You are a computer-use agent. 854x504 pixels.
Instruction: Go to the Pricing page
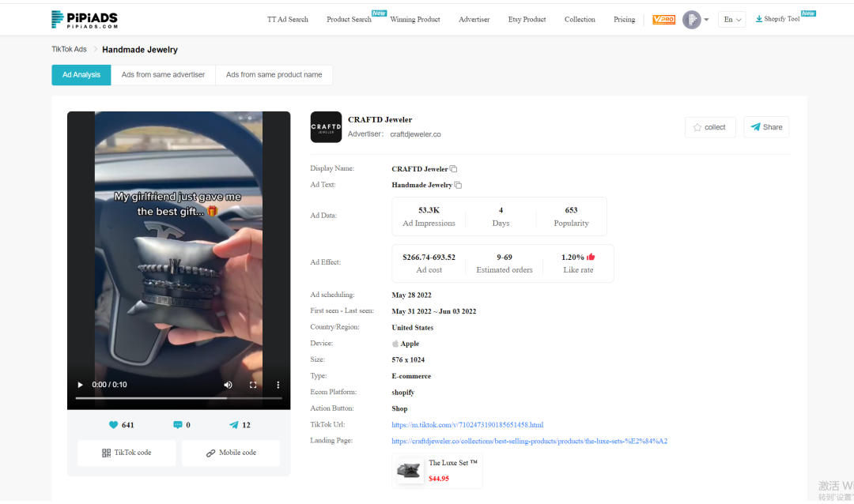624,20
